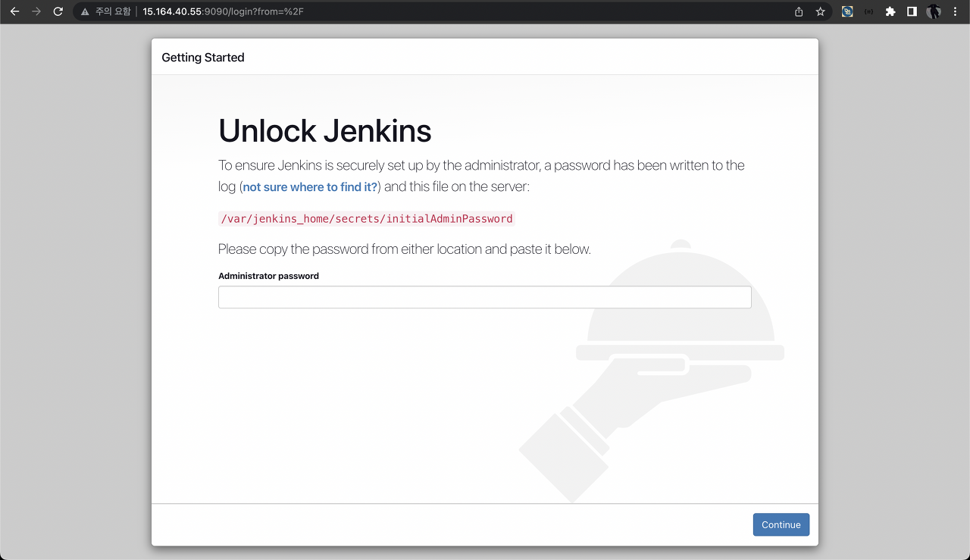Go back with the browser back arrow
Screen dimensions: 970x560
coord(14,11)
